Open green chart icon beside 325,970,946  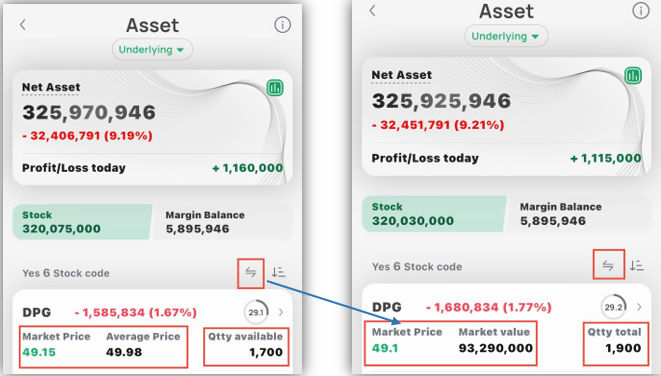point(275,88)
